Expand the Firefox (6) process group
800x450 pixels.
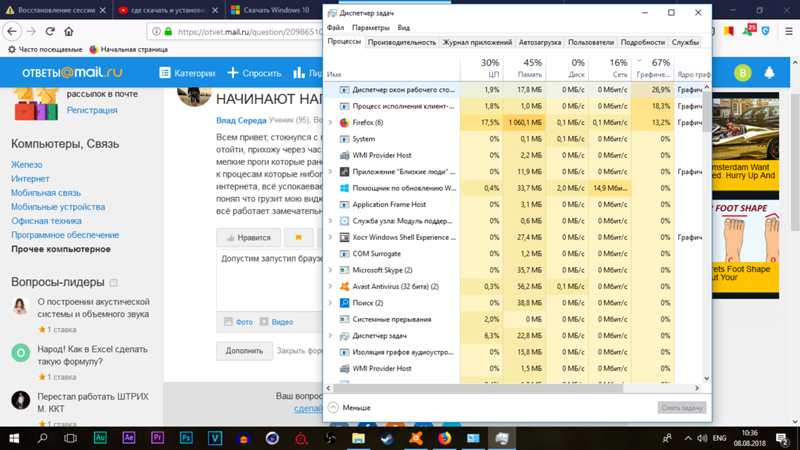330,122
